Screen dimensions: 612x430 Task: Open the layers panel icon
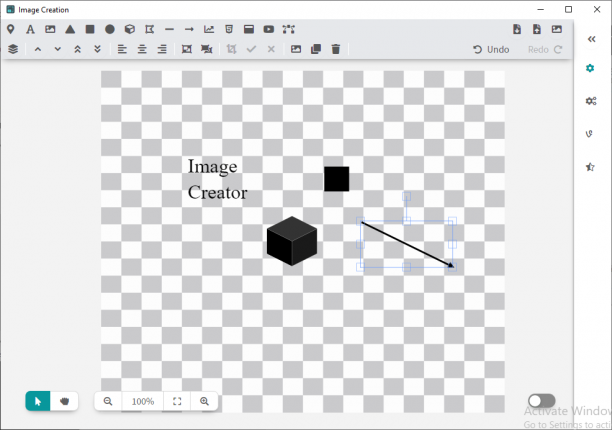pos(13,49)
